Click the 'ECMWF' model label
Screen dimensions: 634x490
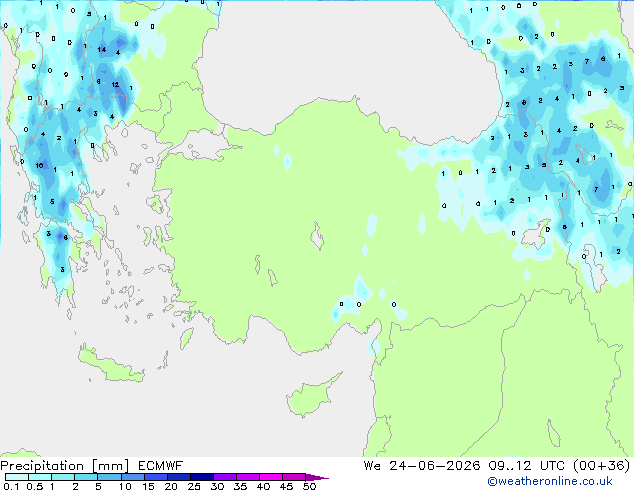tap(161, 466)
